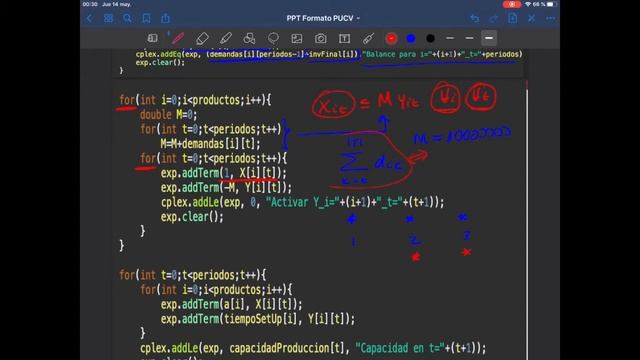Choose the Image insert tool
640x360 pixels.
tap(297, 38)
